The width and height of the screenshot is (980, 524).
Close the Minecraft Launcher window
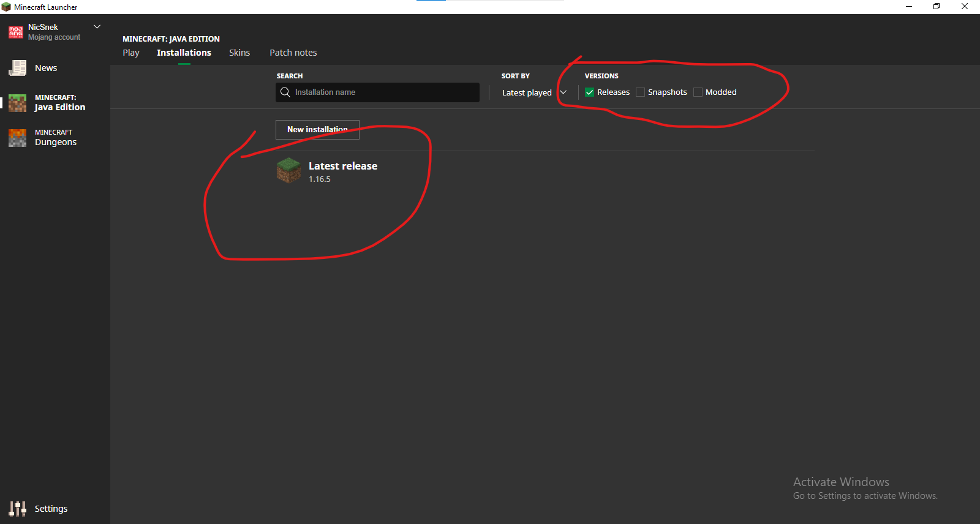click(965, 7)
